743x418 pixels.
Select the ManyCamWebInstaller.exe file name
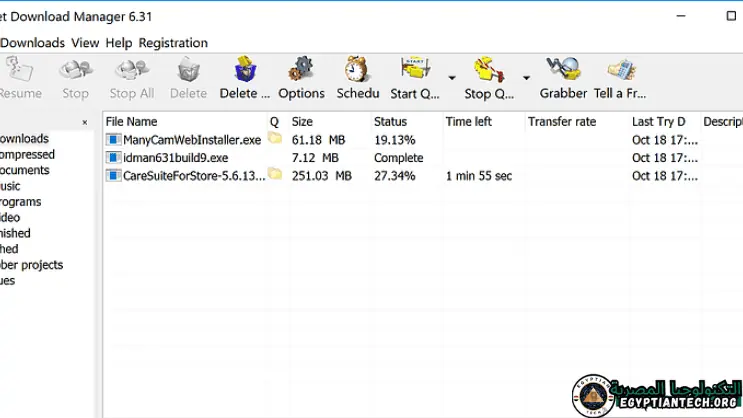(192, 140)
